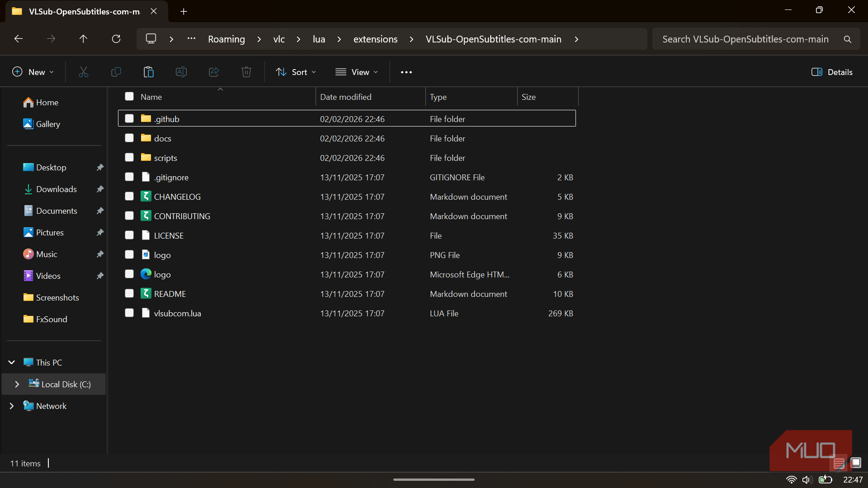The width and height of the screenshot is (868, 488).
Task: Open the View dropdown menu
Action: point(357,72)
